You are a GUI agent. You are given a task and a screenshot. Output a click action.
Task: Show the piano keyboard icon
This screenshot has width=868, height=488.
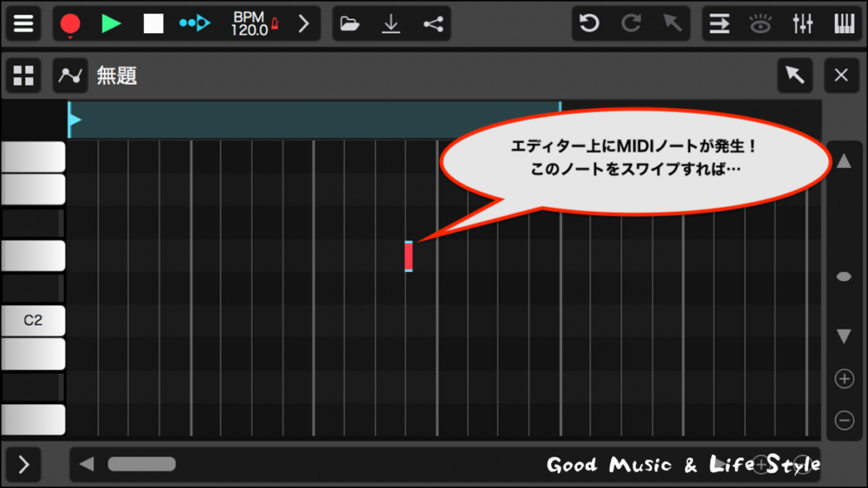tap(844, 24)
